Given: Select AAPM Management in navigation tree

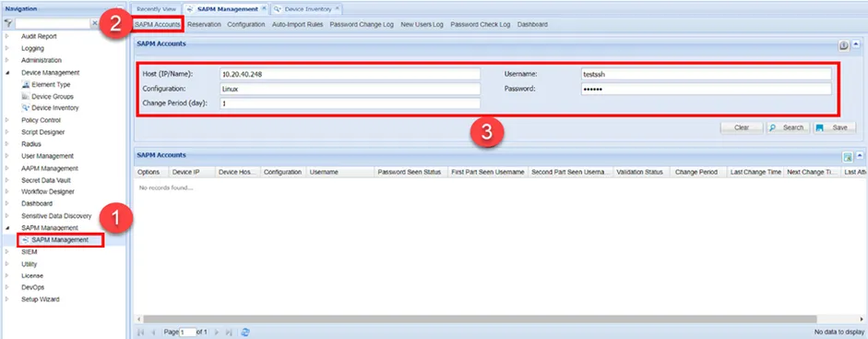Looking at the screenshot, I should (50, 168).
